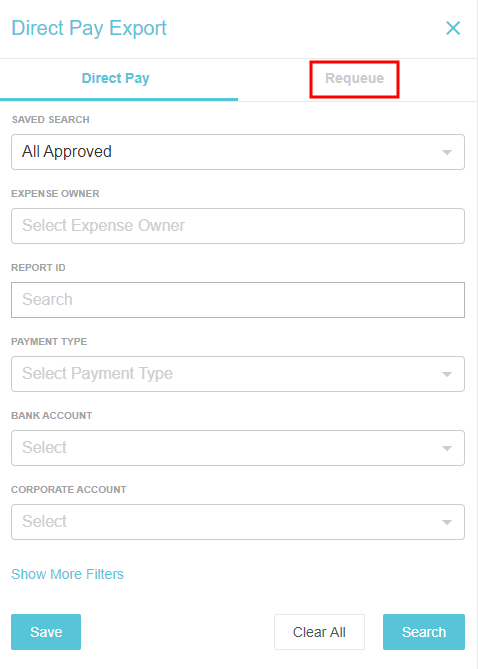Show more filters via the link
The image size is (478, 669).
click(67, 574)
